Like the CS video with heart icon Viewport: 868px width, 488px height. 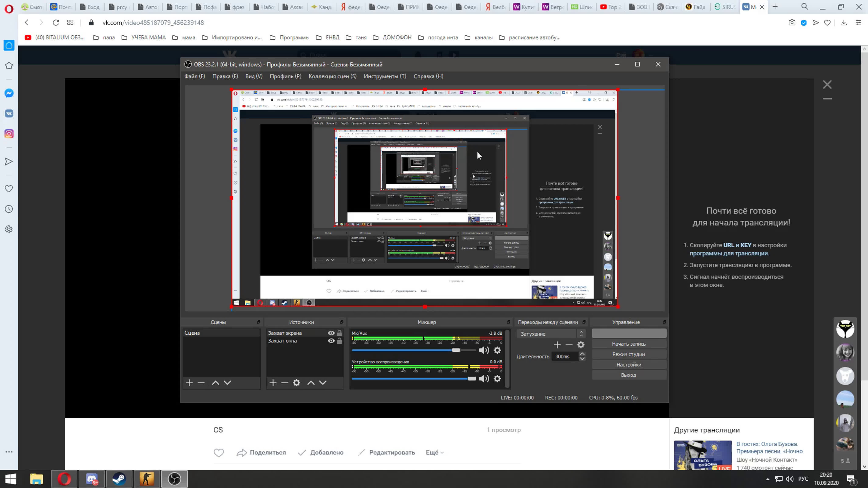click(x=219, y=453)
